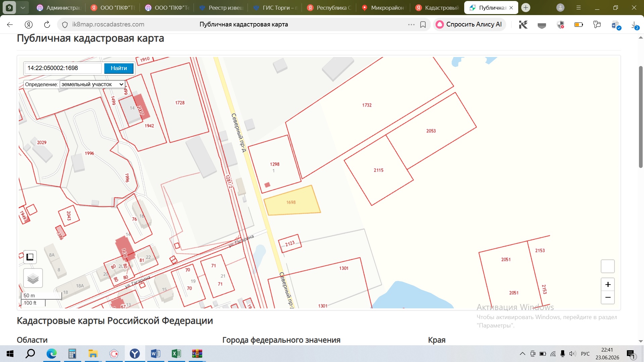Image resolution: width=644 pixels, height=362 pixels.
Task: Toggle the blank square map control
Action: 608,266
